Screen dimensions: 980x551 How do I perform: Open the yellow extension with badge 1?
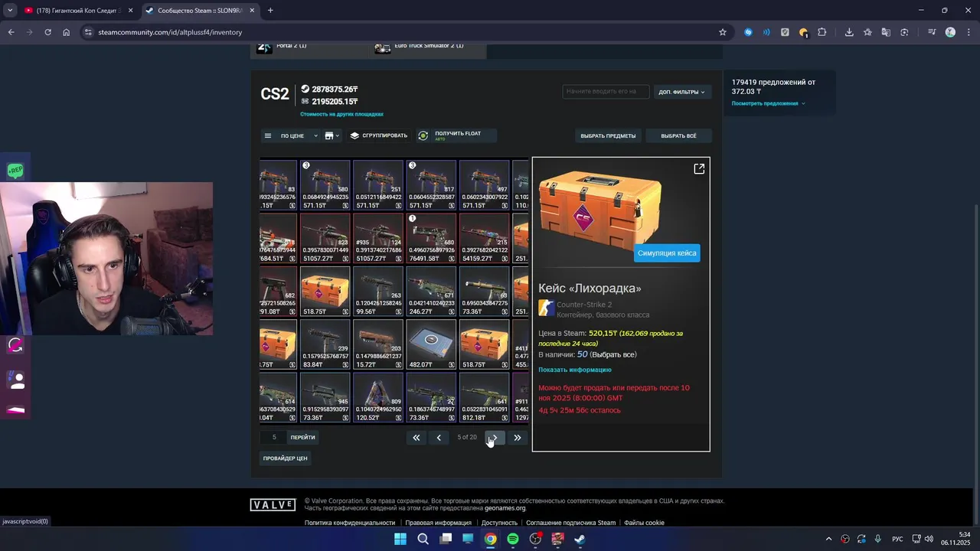pos(803,32)
